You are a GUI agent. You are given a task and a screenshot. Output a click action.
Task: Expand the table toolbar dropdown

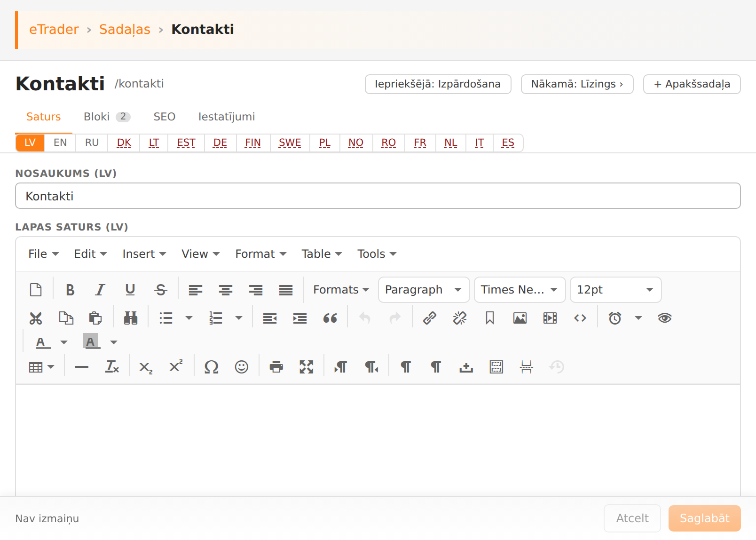click(x=41, y=367)
